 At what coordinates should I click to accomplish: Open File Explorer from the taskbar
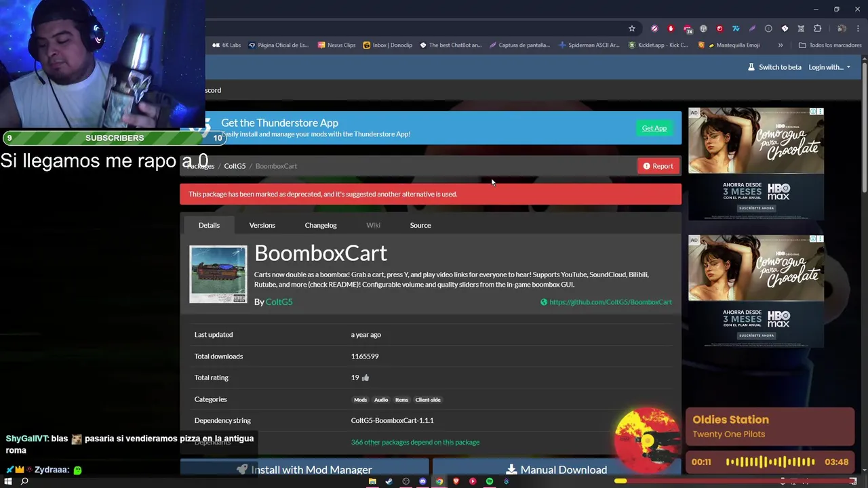pos(372,481)
